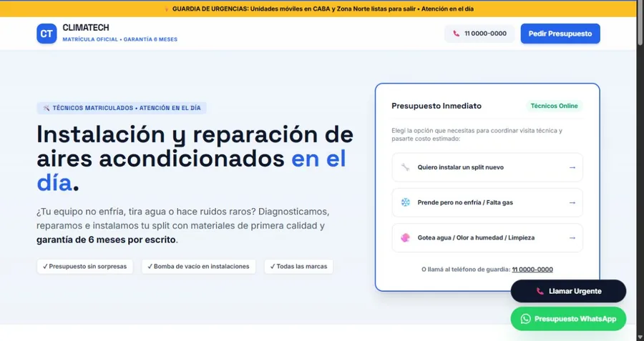Click the main headline Instalación y reparación
The image size is (644, 341).
[195, 159]
